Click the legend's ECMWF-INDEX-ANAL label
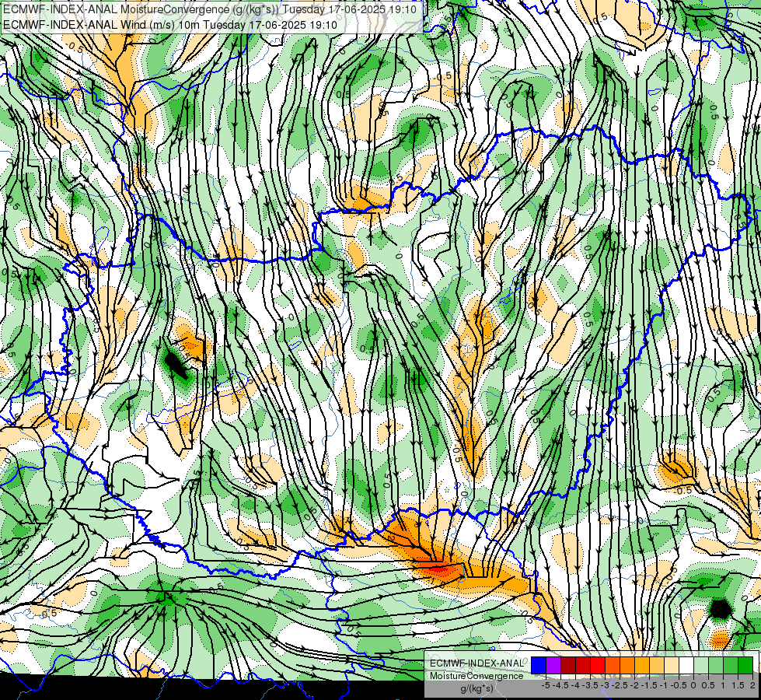The image size is (761, 700). point(477,663)
